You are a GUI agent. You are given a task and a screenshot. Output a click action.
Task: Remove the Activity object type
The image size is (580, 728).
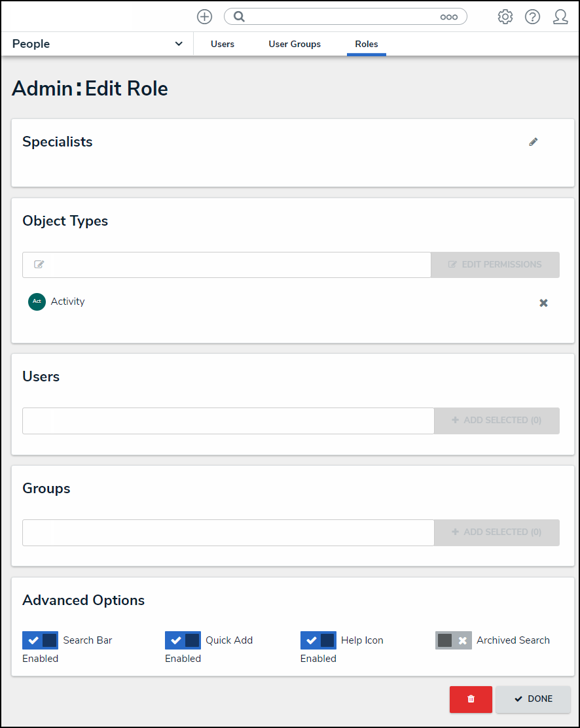(543, 303)
